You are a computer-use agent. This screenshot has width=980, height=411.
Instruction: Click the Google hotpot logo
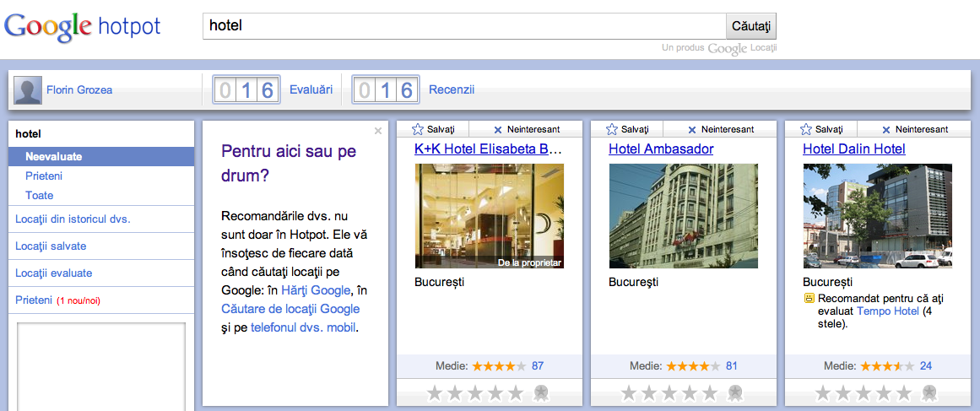coord(83,26)
